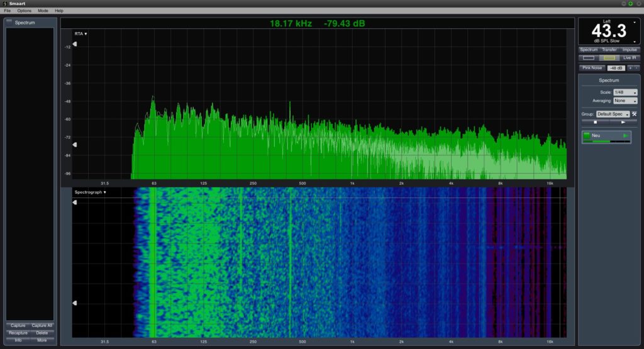644x349 pixels.
Task: Switch to Transfer measurement mode tab
Action: pyautogui.click(x=609, y=50)
